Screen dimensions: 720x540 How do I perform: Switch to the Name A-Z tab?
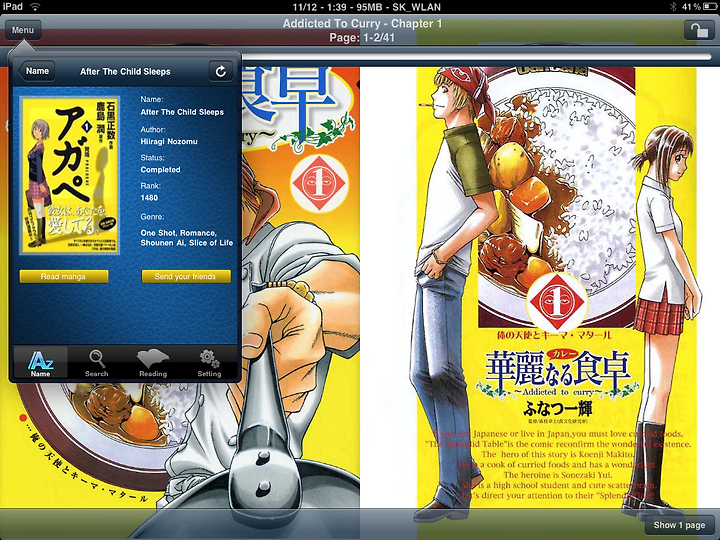click(40, 363)
